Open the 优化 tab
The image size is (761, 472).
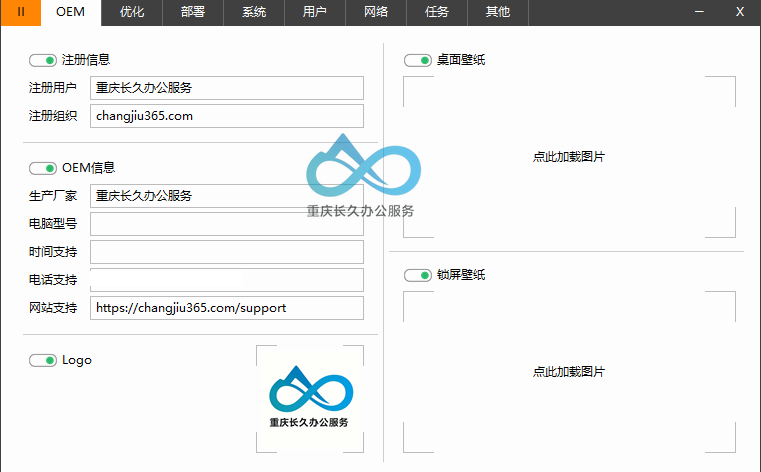tap(132, 12)
